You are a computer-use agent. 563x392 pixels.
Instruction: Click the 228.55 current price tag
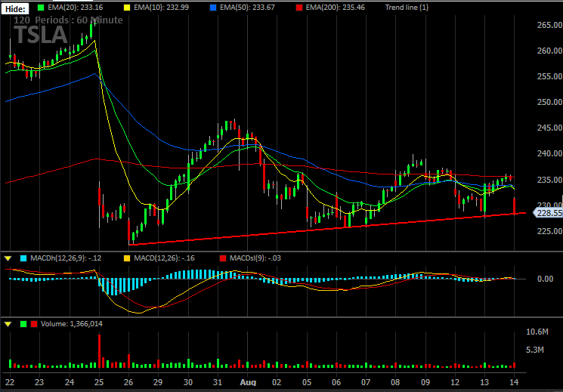tap(549, 213)
